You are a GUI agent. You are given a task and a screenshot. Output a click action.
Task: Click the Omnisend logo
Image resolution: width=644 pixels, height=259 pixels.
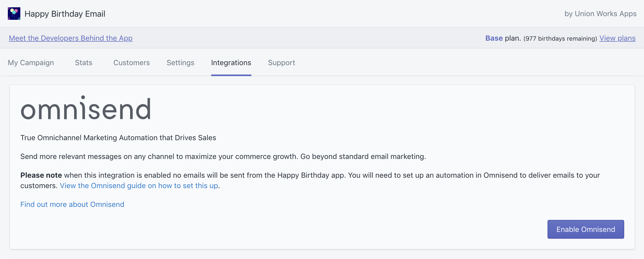(x=86, y=108)
